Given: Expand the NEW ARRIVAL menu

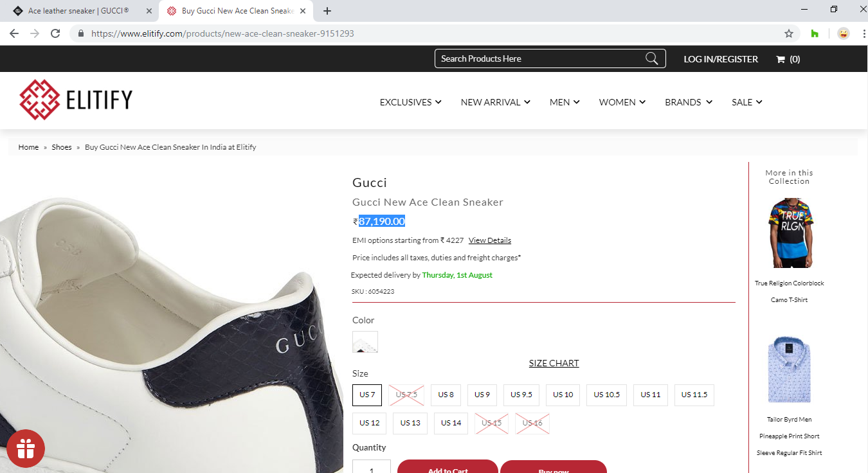Looking at the screenshot, I should pyautogui.click(x=495, y=102).
